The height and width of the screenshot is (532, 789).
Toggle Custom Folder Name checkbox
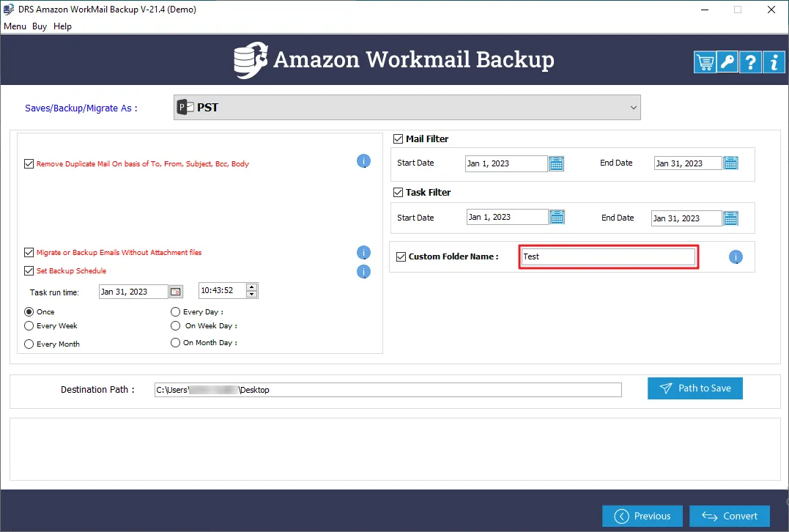(x=401, y=256)
